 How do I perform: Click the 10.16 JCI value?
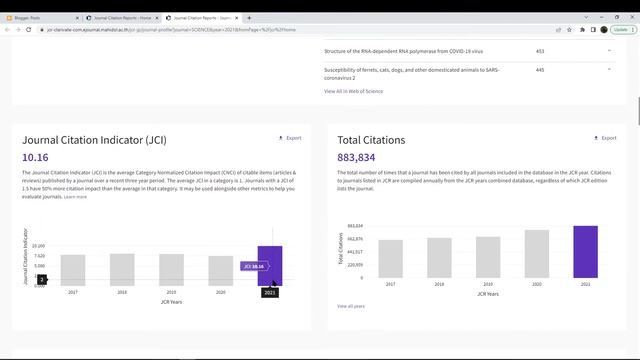click(35, 158)
